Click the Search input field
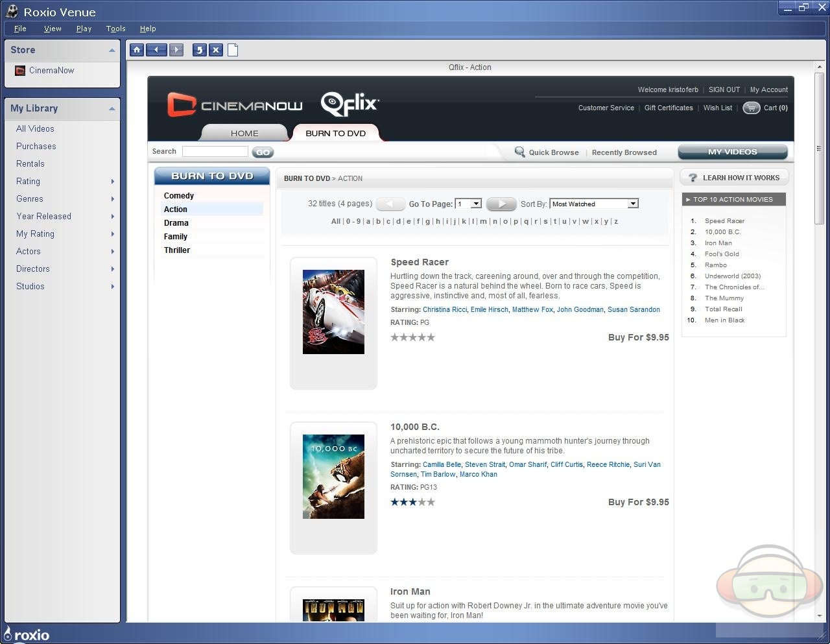 [x=215, y=152]
